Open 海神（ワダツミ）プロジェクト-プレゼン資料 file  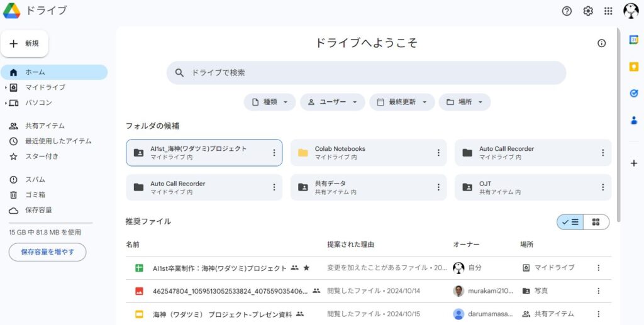coord(222,314)
